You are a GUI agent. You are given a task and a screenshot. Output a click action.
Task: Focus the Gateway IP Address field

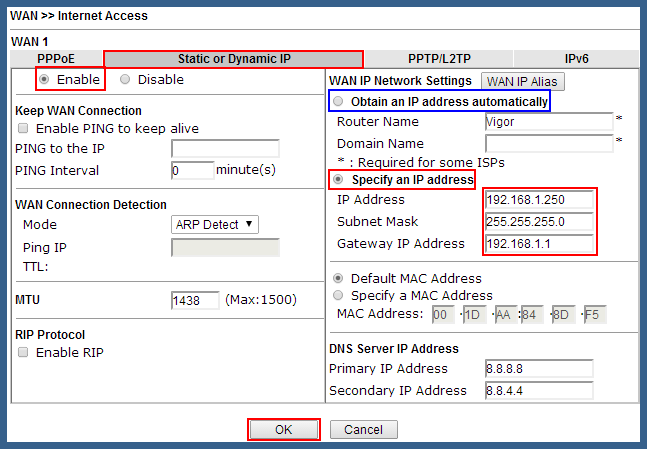tap(539, 243)
